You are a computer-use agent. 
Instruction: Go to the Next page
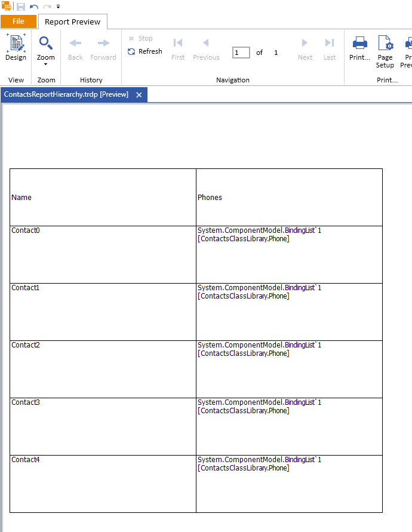(305, 49)
